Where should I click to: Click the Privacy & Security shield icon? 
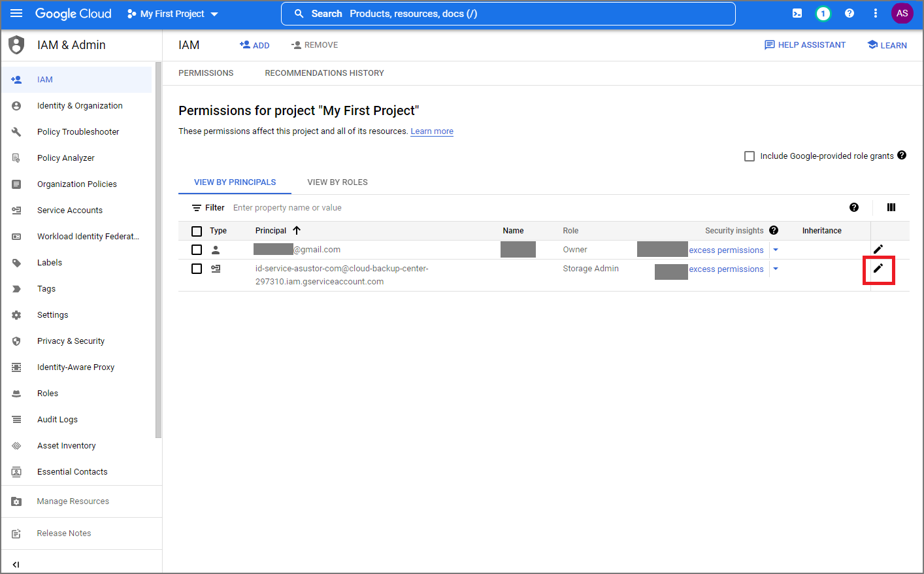[x=16, y=341]
